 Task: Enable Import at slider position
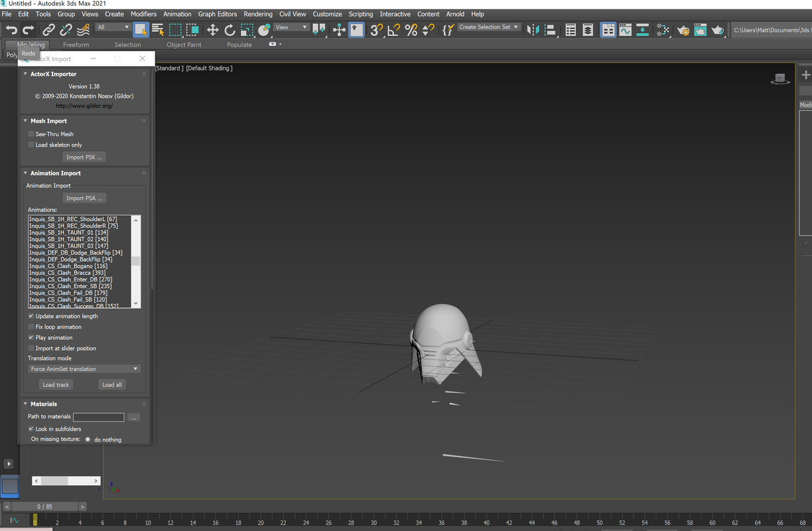(31, 348)
